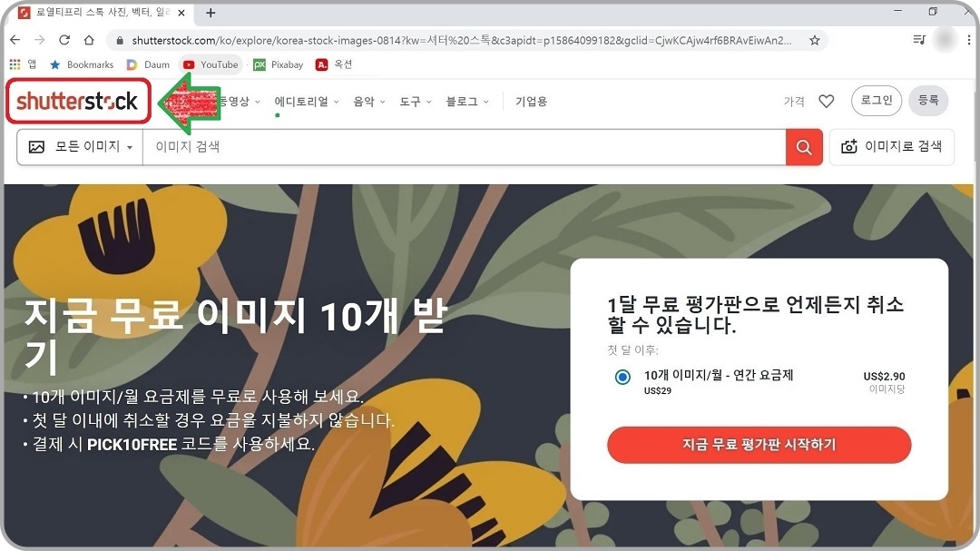Open search by image via the camera icon
The height and width of the screenshot is (551, 980).
(x=891, y=147)
